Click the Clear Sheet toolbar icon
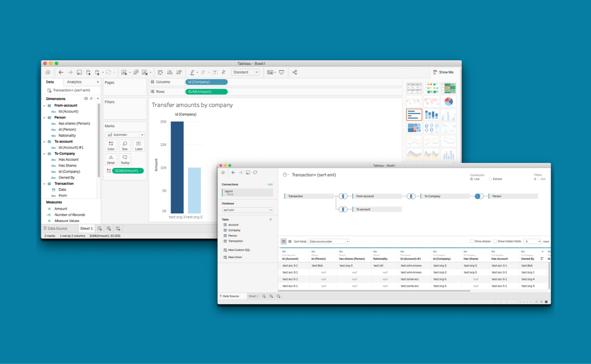This screenshot has height=364, width=591. 145,72
